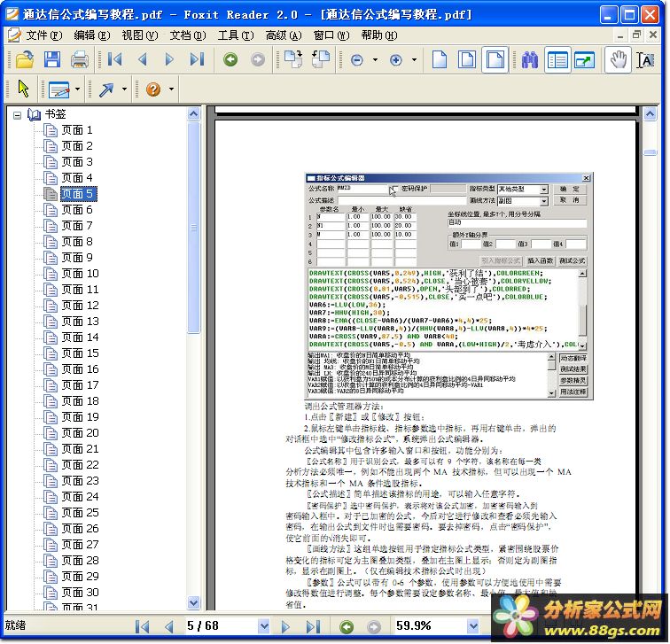This screenshot has width=670, height=644.
Task: Click bookmark panel scrollbar thumb
Action: tap(194, 228)
